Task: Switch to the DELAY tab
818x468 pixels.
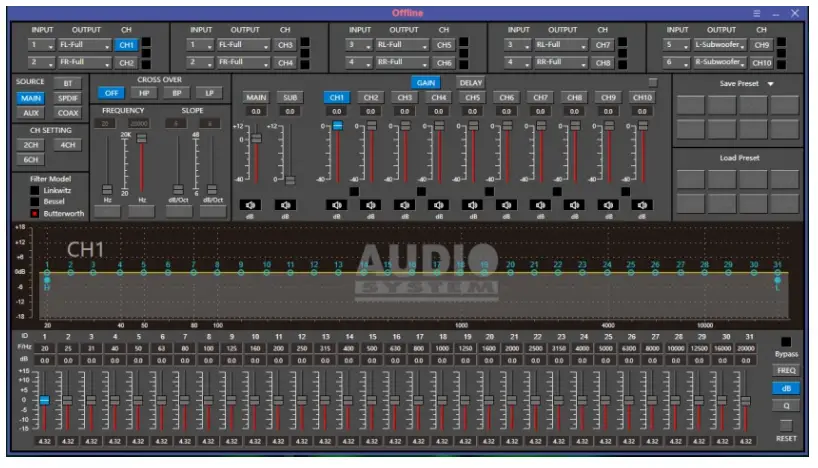Action: pos(471,83)
